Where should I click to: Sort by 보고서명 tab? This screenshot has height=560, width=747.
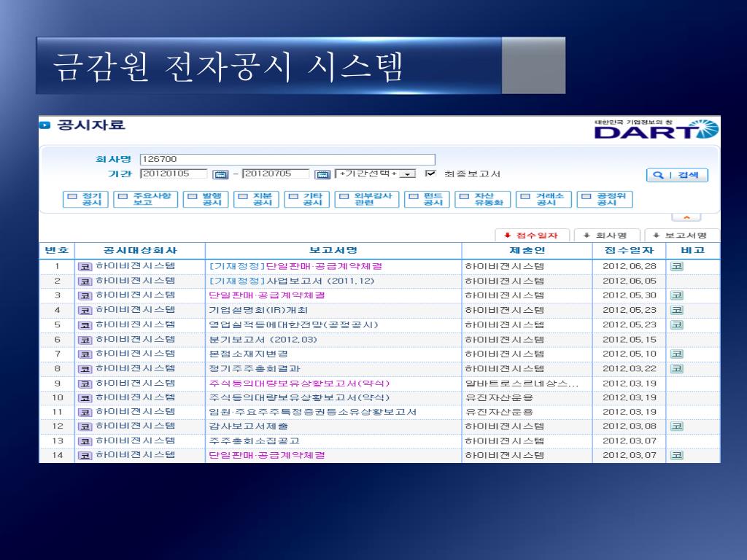tap(681, 236)
